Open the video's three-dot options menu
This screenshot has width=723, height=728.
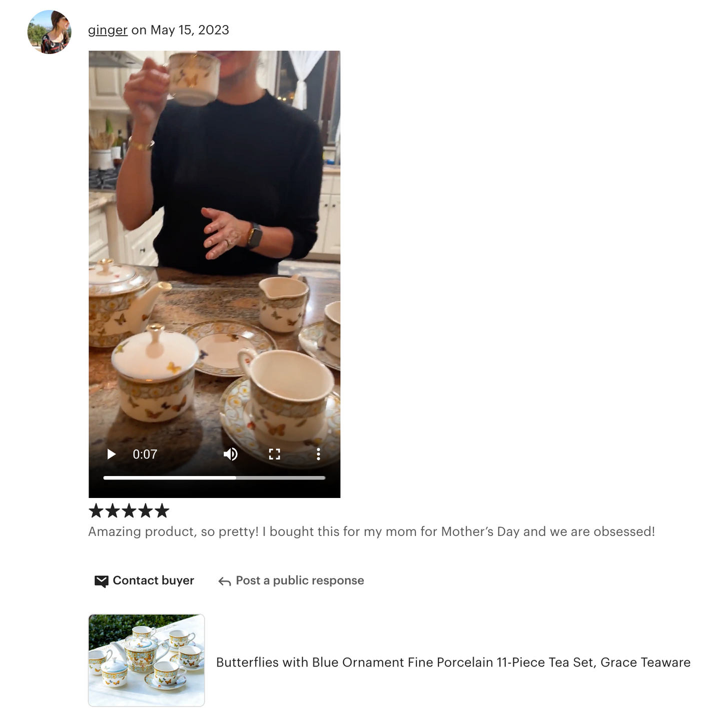tap(318, 454)
